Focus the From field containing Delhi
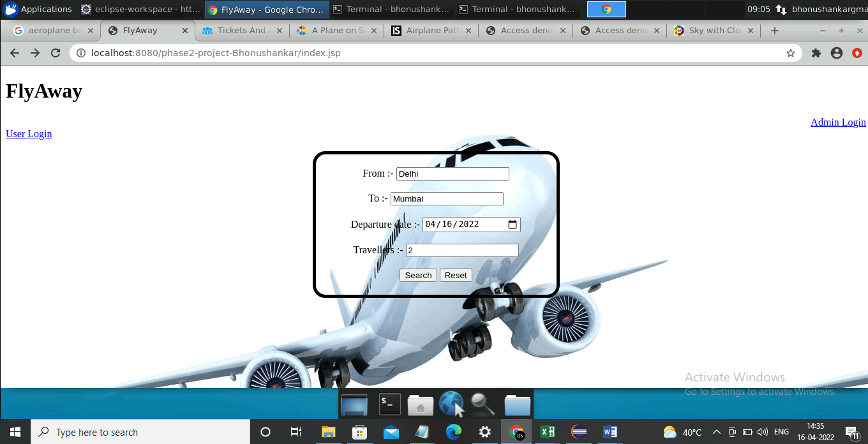Screen dimensions: 868x444 tap(453, 174)
